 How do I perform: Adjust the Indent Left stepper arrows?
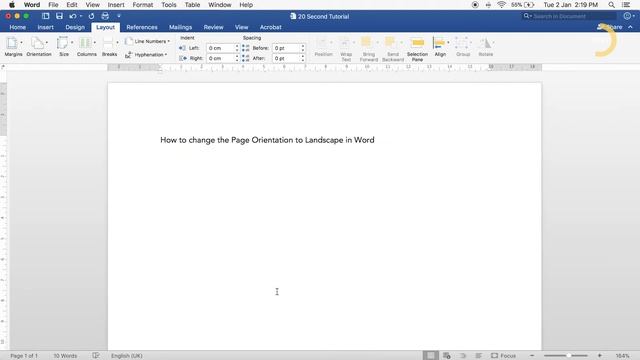coord(237,48)
